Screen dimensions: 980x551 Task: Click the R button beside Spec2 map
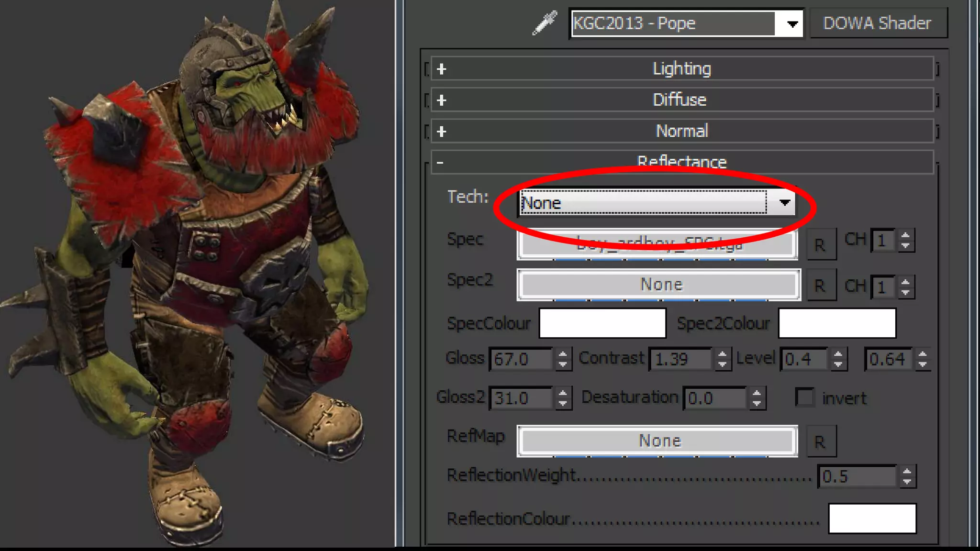click(821, 286)
